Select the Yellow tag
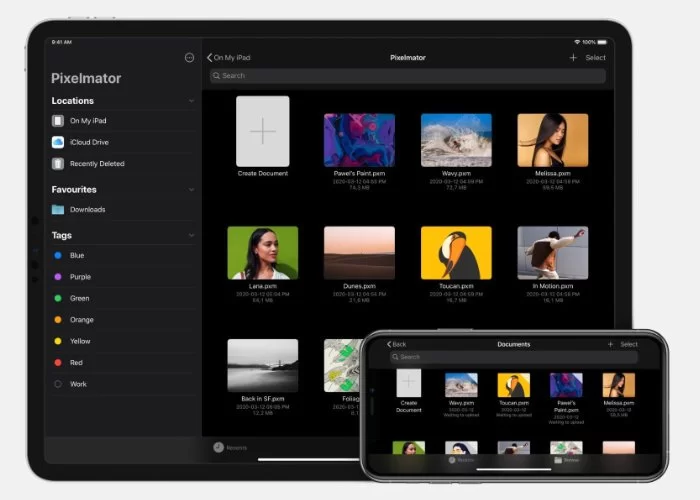The width and height of the screenshot is (700, 500). coord(123,341)
